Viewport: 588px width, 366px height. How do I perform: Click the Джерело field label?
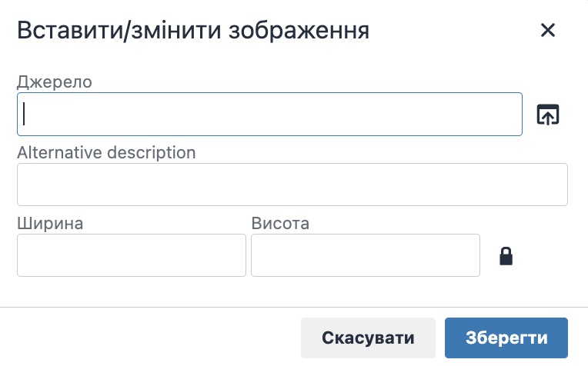pyautogui.click(x=55, y=81)
